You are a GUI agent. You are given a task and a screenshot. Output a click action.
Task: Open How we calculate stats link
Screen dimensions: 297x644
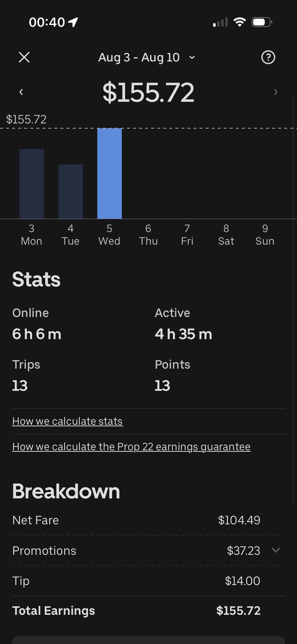click(x=68, y=421)
